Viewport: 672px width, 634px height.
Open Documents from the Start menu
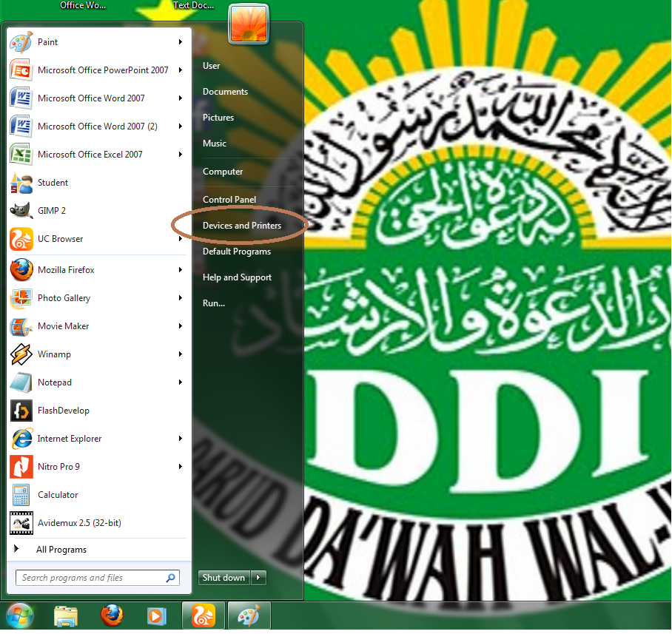coord(225,92)
